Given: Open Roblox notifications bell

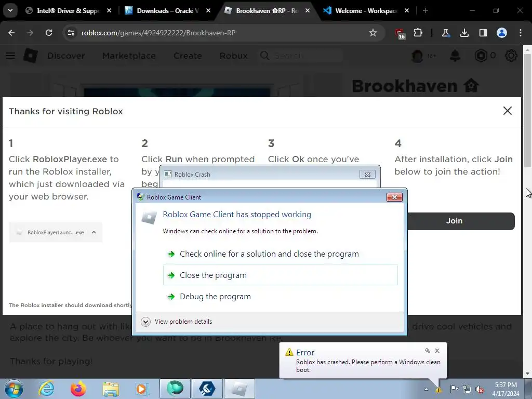Looking at the screenshot, I should pyautogui.click(x=455, y=56).
